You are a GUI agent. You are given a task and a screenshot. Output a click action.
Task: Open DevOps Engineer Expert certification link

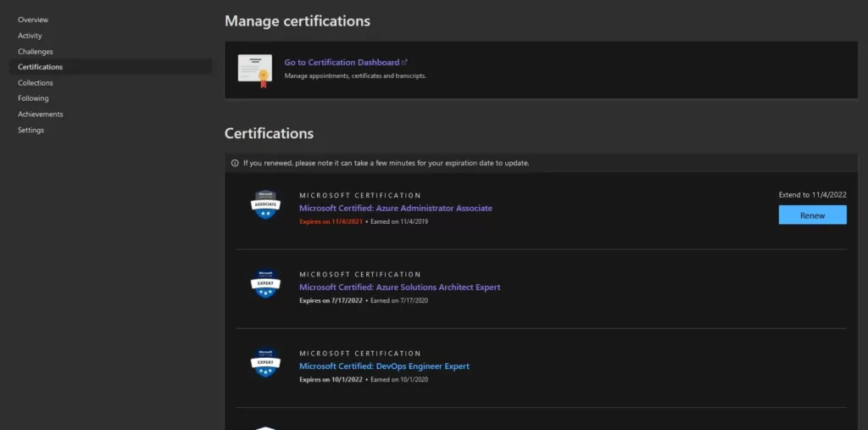pyautogui.click(x=384, y=366)
